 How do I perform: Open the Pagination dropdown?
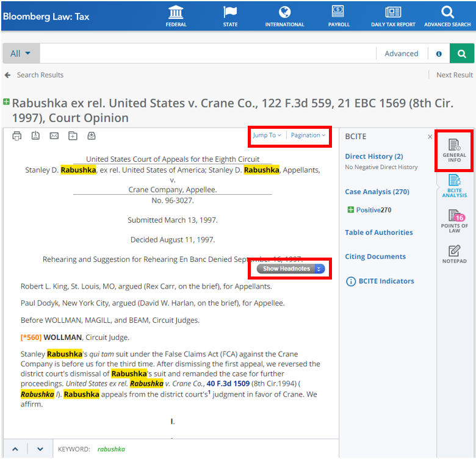point(308,136)
